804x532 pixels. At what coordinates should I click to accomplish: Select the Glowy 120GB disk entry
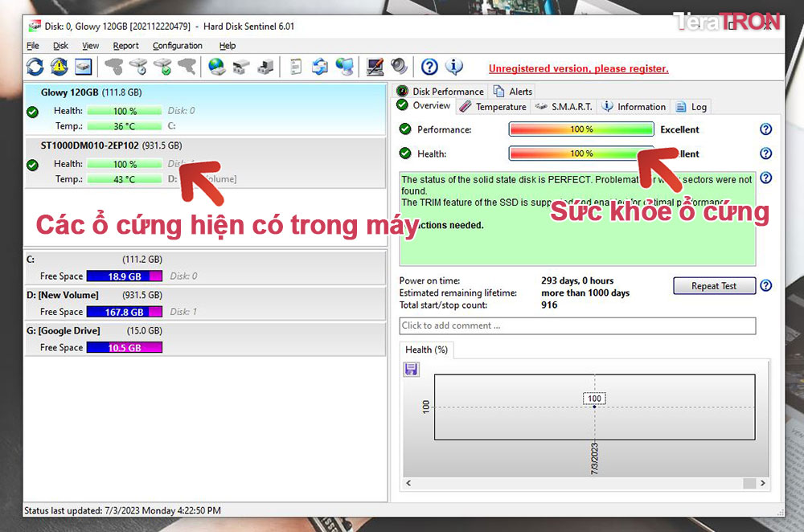point(205,109)
